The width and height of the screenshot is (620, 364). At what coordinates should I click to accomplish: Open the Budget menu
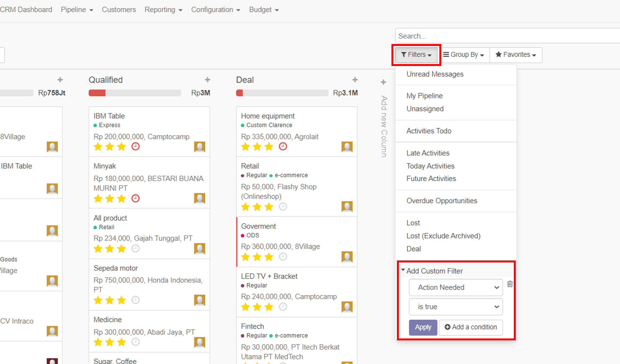click(x=264, y=10)
